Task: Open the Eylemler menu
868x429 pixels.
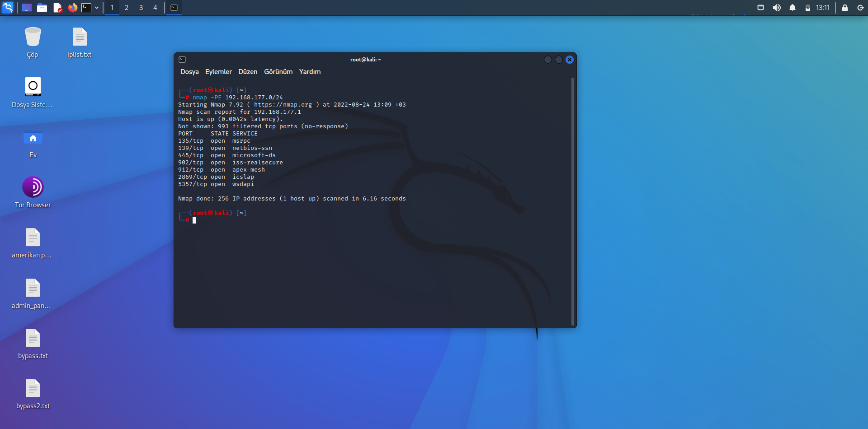Action: point(218,72)
